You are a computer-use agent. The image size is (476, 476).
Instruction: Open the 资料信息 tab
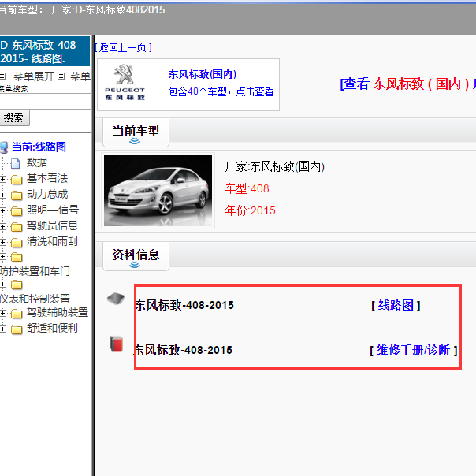coord(136,256)
